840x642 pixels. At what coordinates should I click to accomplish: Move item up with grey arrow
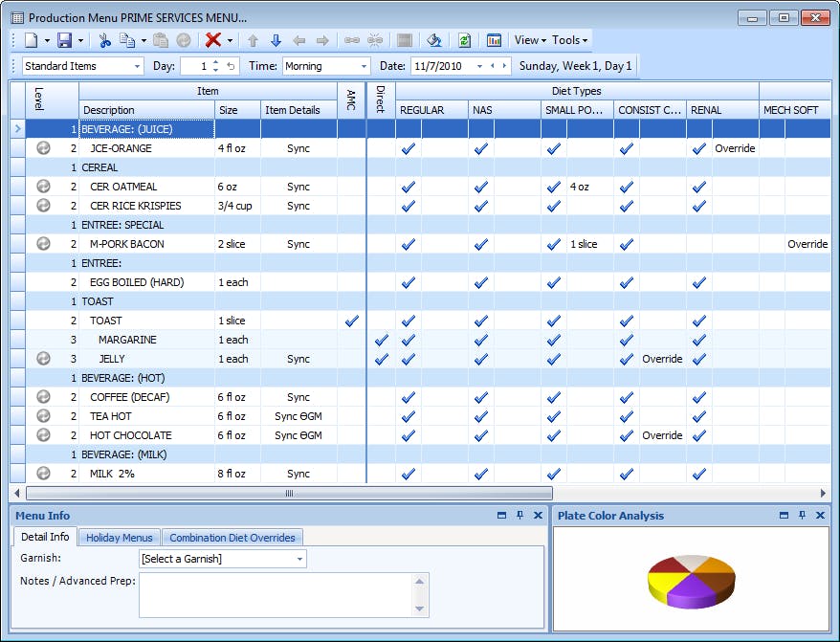[253, 40]
